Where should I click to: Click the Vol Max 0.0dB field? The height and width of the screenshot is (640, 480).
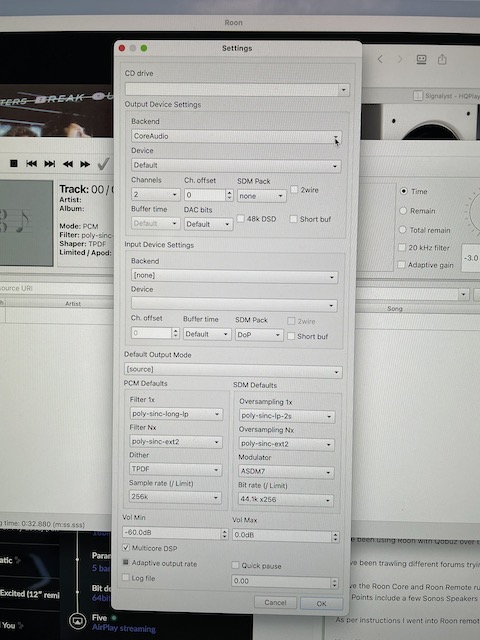click(282, 535)
